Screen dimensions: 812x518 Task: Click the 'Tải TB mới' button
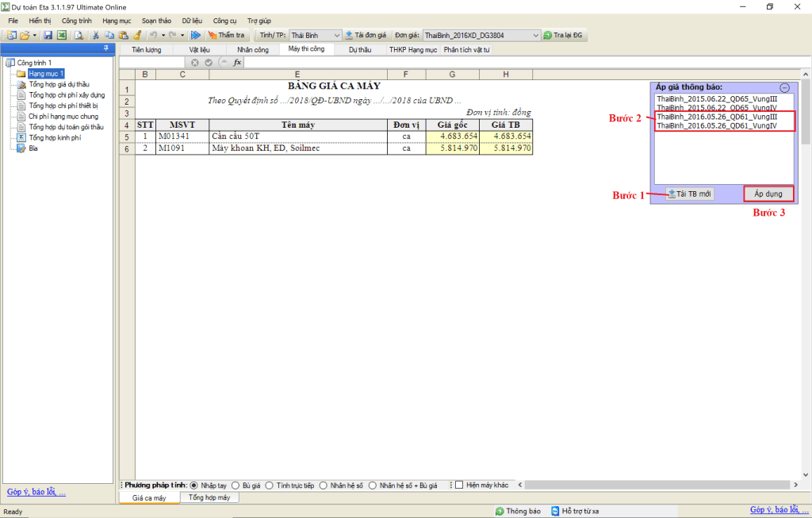coord(689,194)
